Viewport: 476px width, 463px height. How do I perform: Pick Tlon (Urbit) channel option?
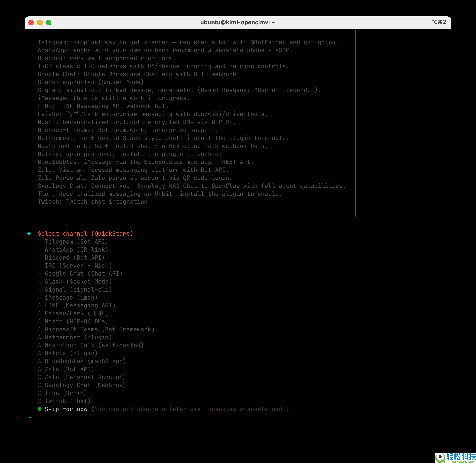tap(62, 393)
